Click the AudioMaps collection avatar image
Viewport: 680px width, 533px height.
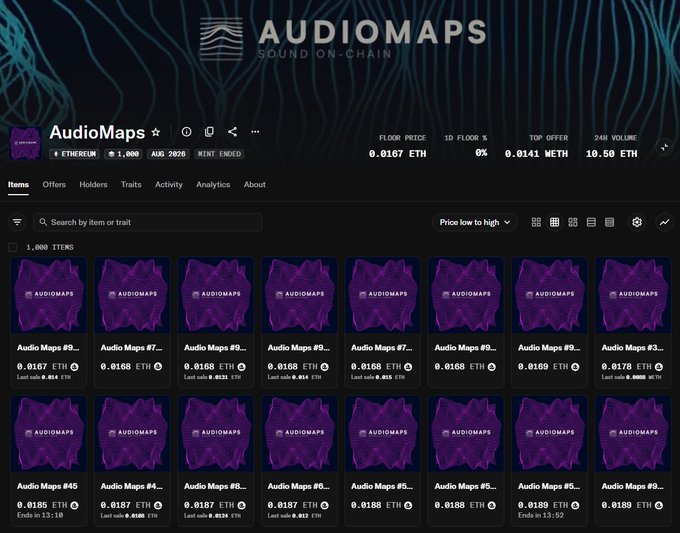[x=26, y=143]
